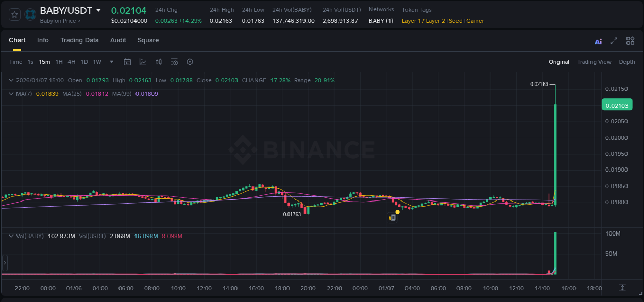Viewport: 644px width, 302px height.
Task: Select the 1D timeframe
Action: click(x=84, y=62)
